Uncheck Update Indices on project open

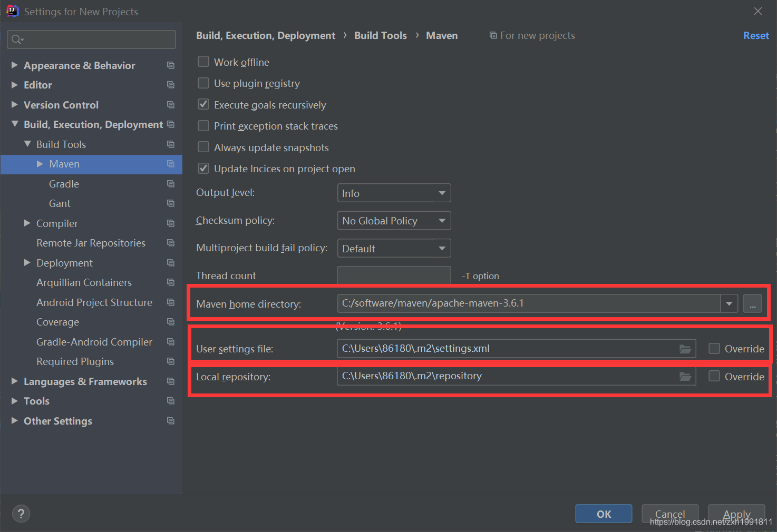[x=203, y=169]
